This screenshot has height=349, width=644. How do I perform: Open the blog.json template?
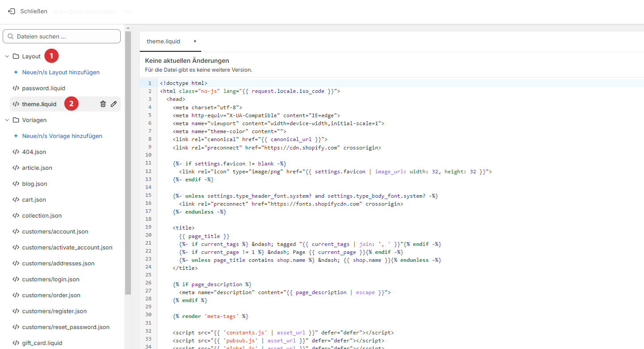pyautogui.click(x=34, y=184)
